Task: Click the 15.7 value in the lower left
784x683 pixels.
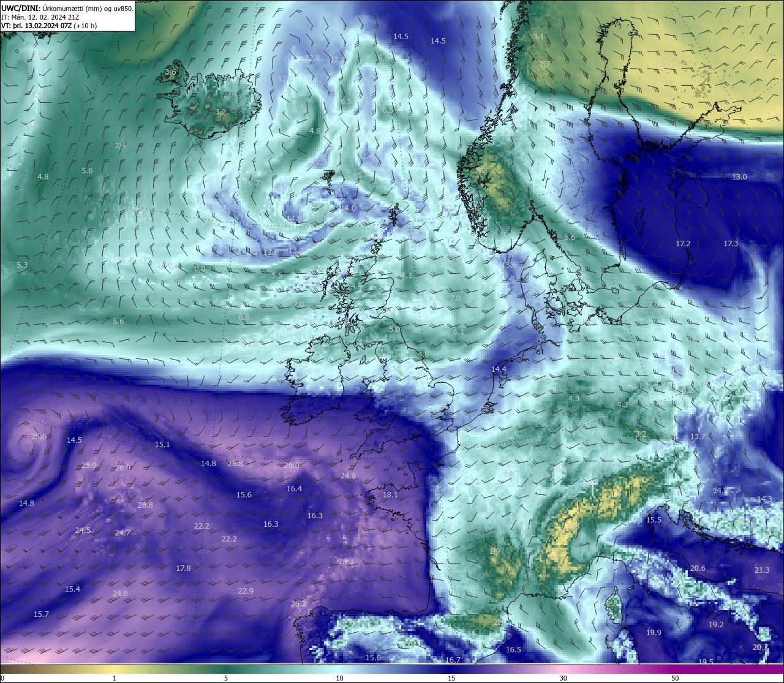Action: [41, 614]
